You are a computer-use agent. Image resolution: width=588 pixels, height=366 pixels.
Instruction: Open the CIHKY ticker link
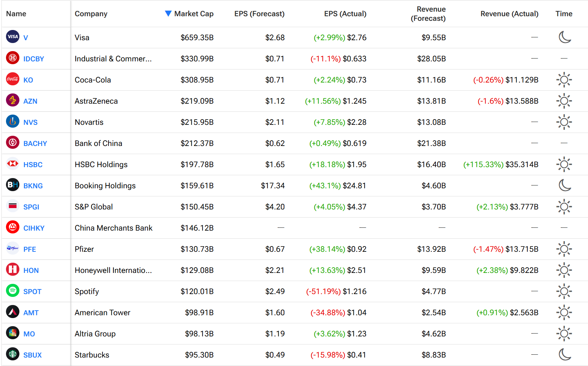click(x=34, y=228)
